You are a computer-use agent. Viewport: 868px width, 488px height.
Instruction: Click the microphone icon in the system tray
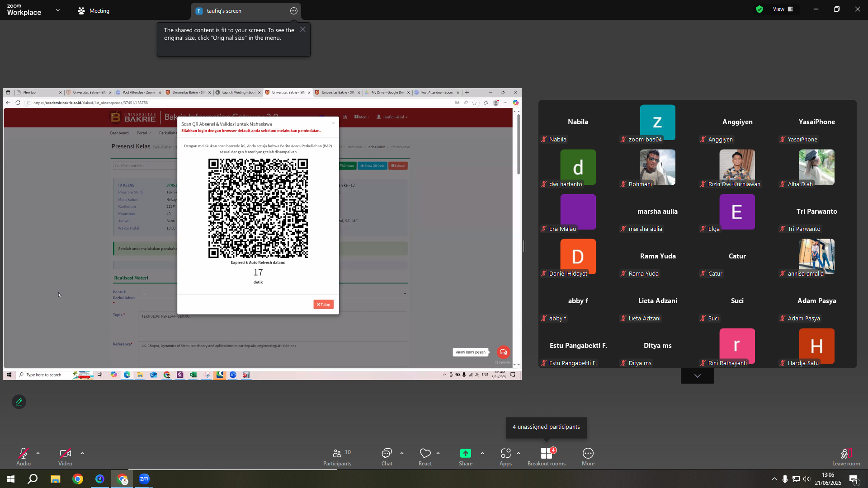tap(785, 479)
